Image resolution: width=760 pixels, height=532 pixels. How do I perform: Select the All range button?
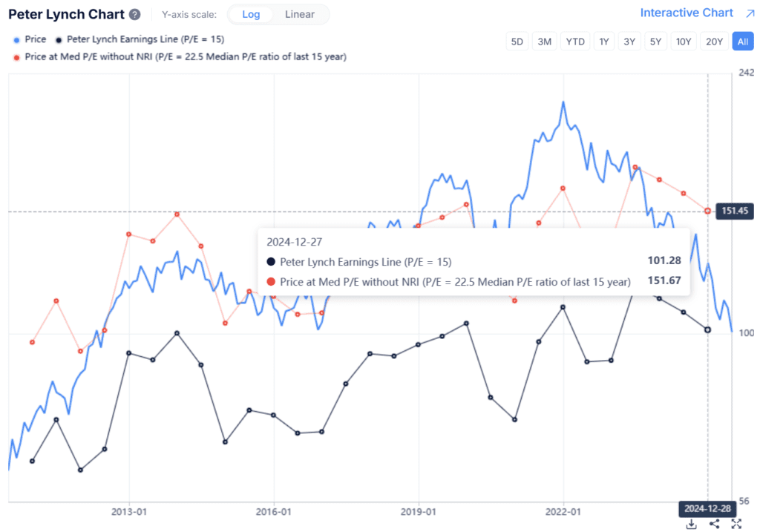[742, 42]
